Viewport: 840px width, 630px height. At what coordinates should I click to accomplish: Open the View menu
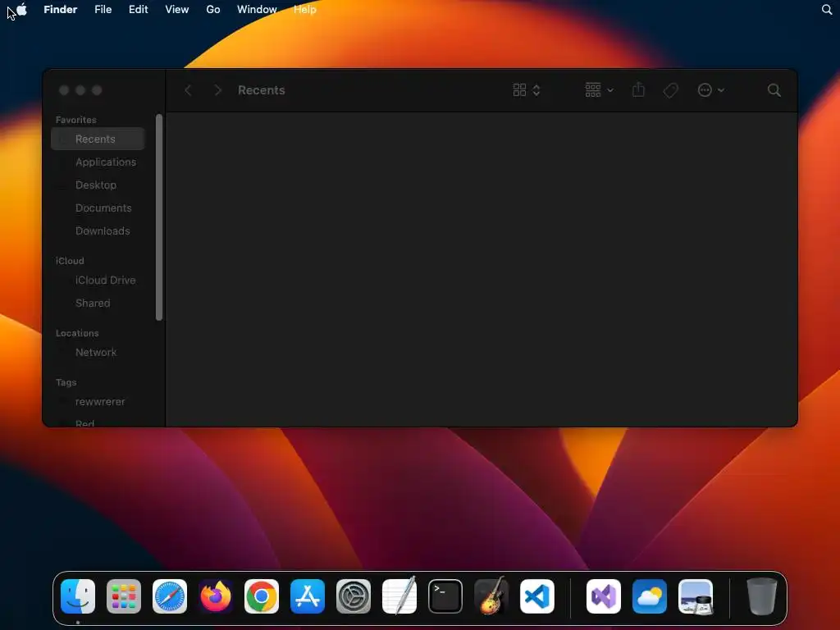(177, 9)
